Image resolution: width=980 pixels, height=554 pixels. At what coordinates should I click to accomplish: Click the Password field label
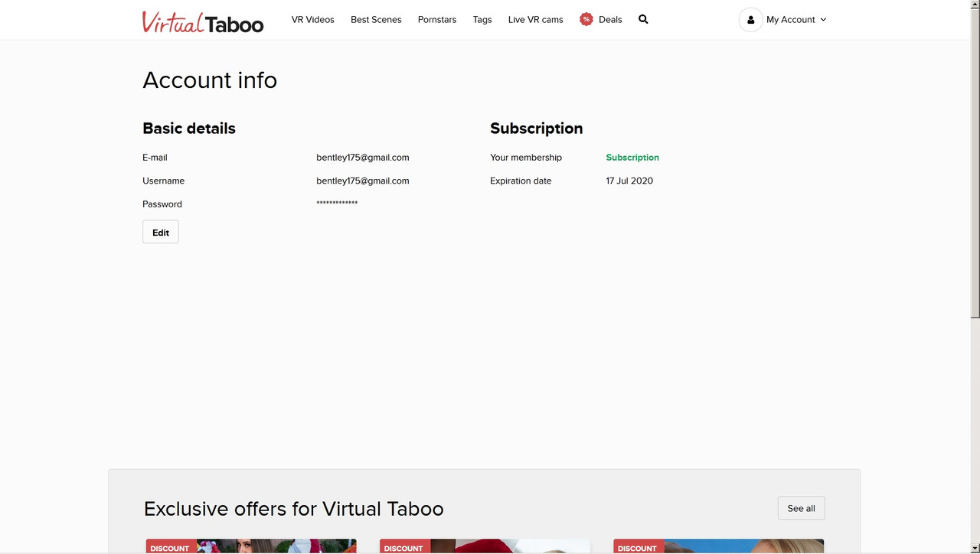[162, 204]
